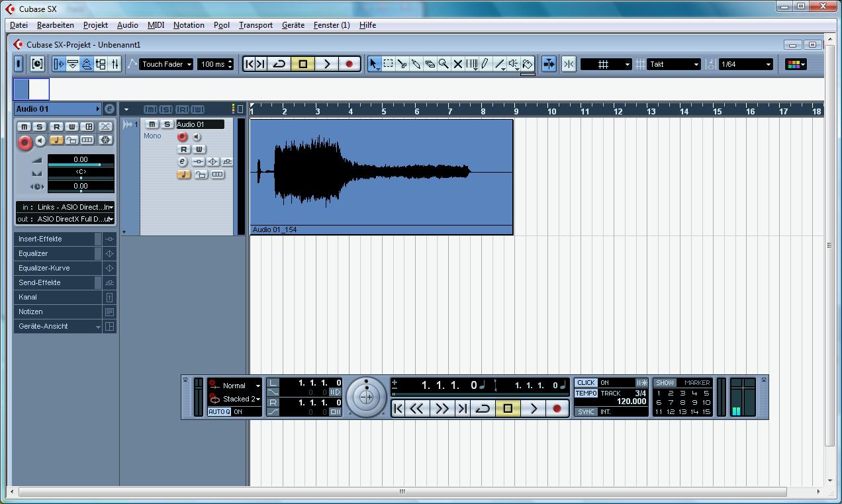Select the Time Warp tool

[x=472, y=64]
